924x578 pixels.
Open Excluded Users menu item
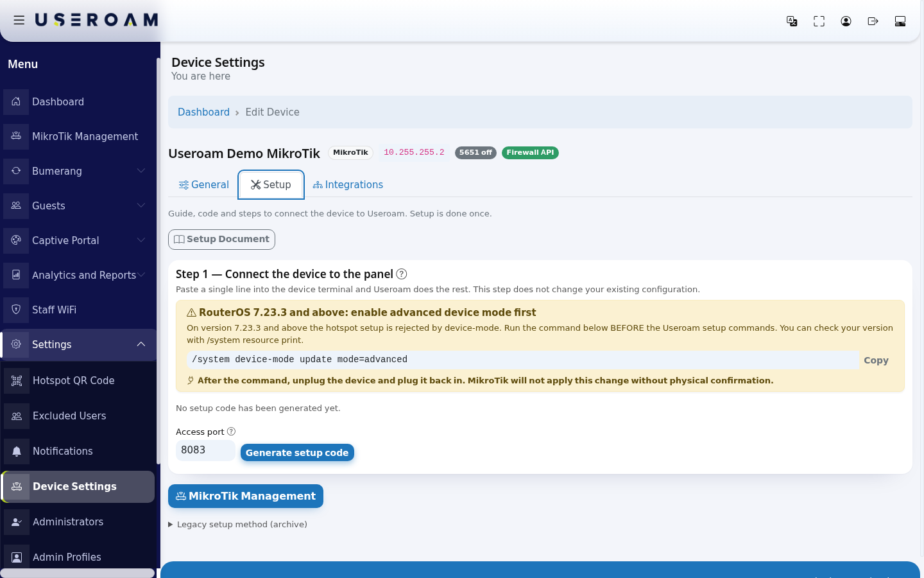78,416
